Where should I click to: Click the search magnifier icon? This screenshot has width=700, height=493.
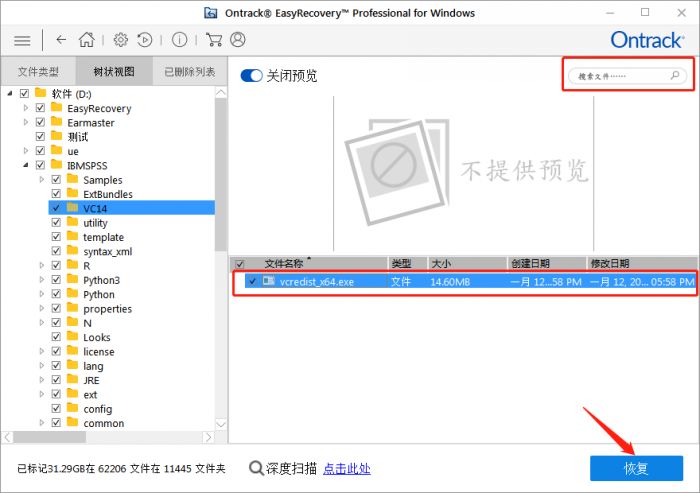(675, 75)
